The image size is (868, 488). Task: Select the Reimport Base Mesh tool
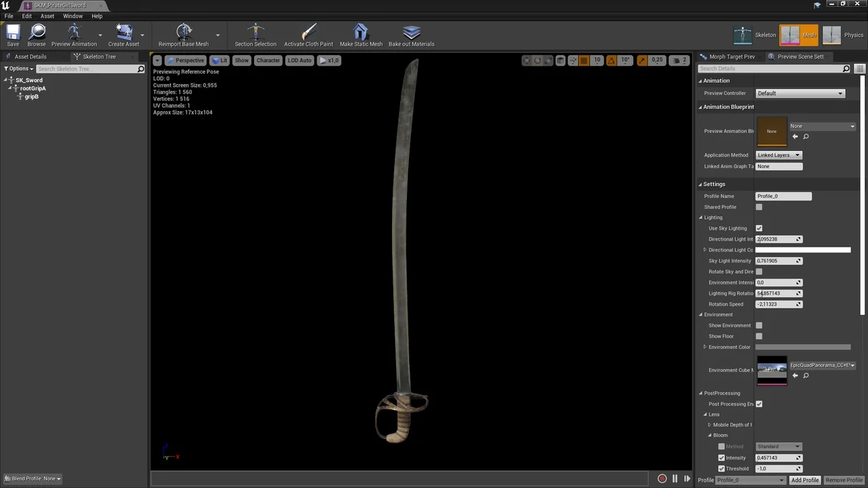(183, 34)
